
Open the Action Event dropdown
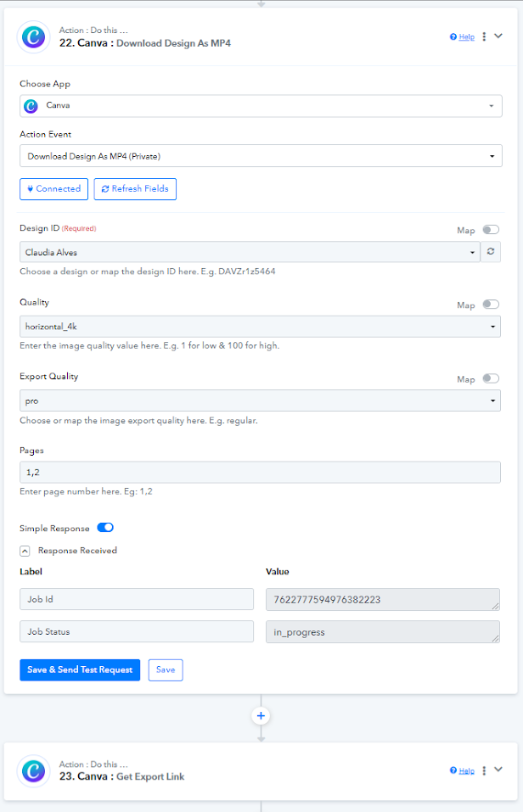click(x=261, y=156)
